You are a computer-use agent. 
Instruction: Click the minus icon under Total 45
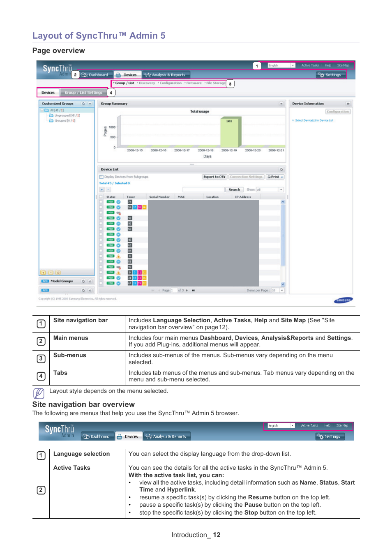pos(108,189)
